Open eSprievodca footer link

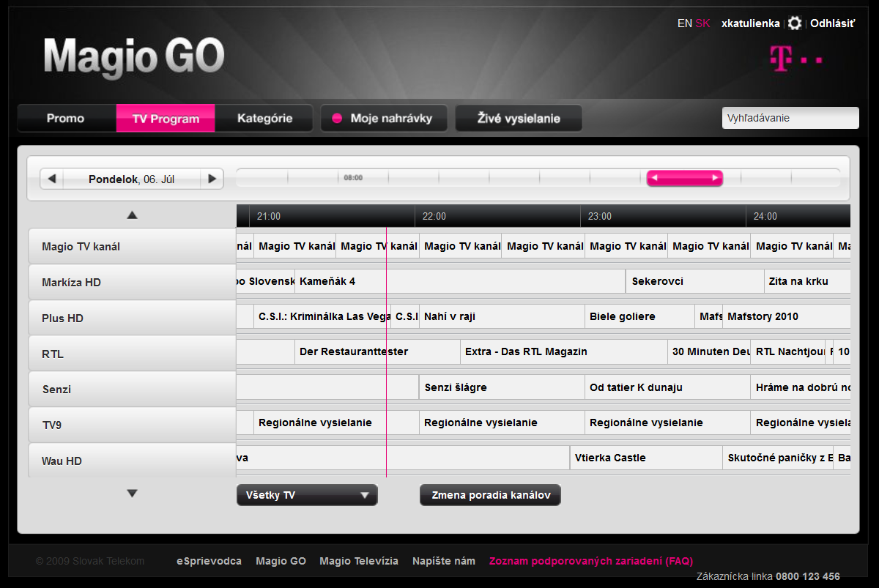tap(209, 561)
